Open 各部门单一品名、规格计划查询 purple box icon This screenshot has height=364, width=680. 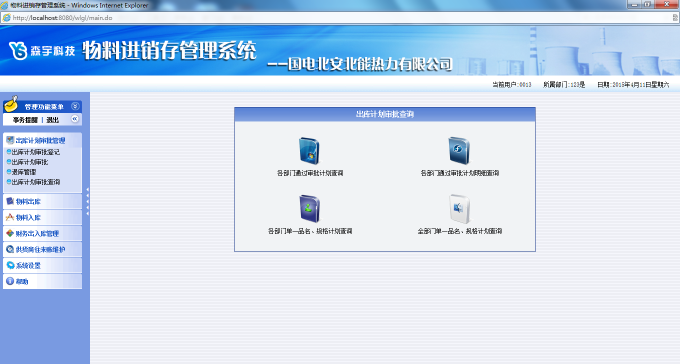click(x=309, y=209)
